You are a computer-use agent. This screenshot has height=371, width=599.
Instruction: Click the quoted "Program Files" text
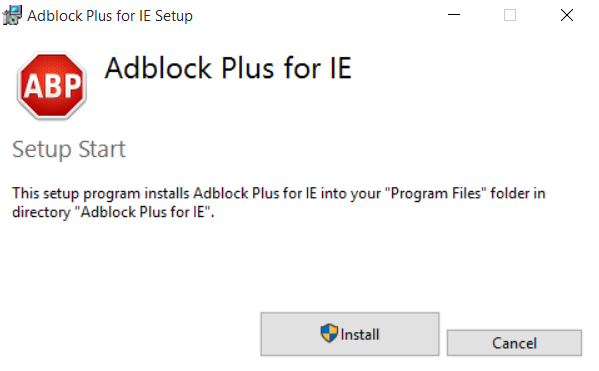pyautogui.click(x=435, y=193)
